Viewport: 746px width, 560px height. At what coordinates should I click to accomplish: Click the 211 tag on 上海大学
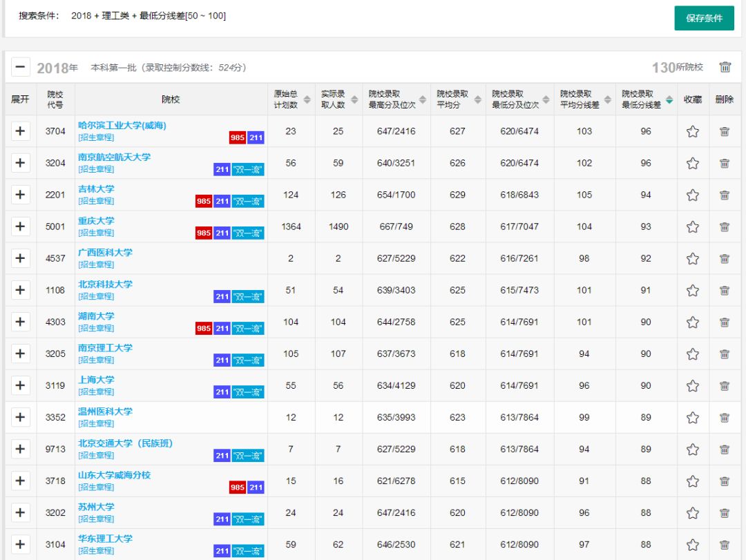click(222, 392)
